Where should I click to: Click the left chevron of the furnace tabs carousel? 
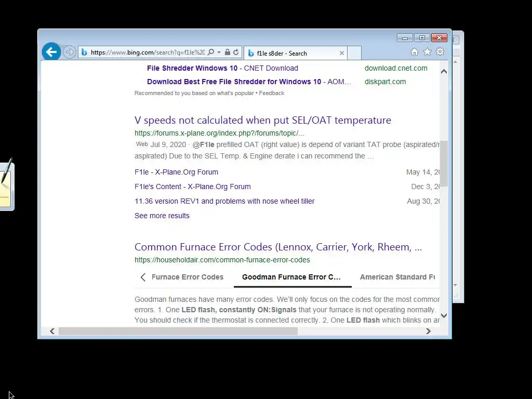(143, 277)
